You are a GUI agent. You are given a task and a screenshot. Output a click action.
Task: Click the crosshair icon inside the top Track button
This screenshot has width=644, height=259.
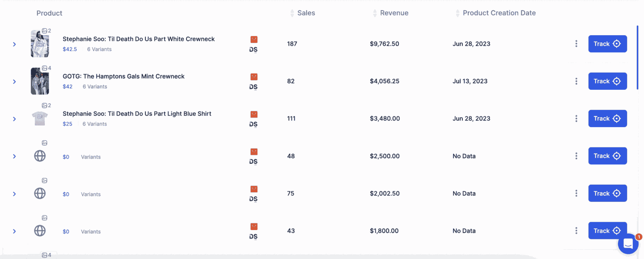click(x=617, y=43)
